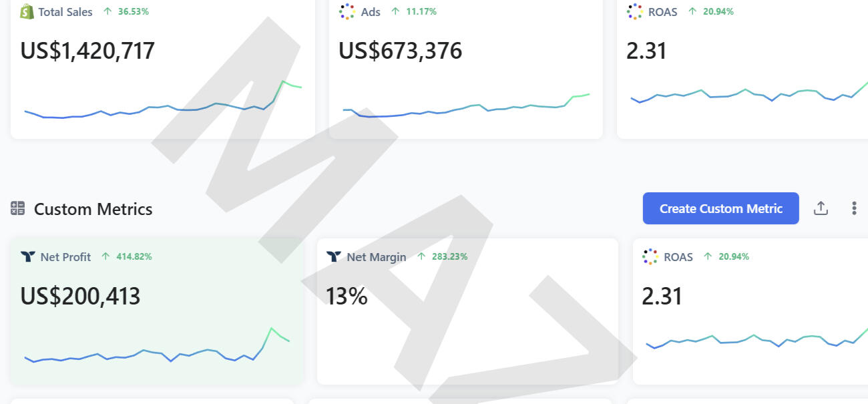
Task: Click the Ads spend sparkline chart
Action: pyautogui.click(x=466, y=107)
